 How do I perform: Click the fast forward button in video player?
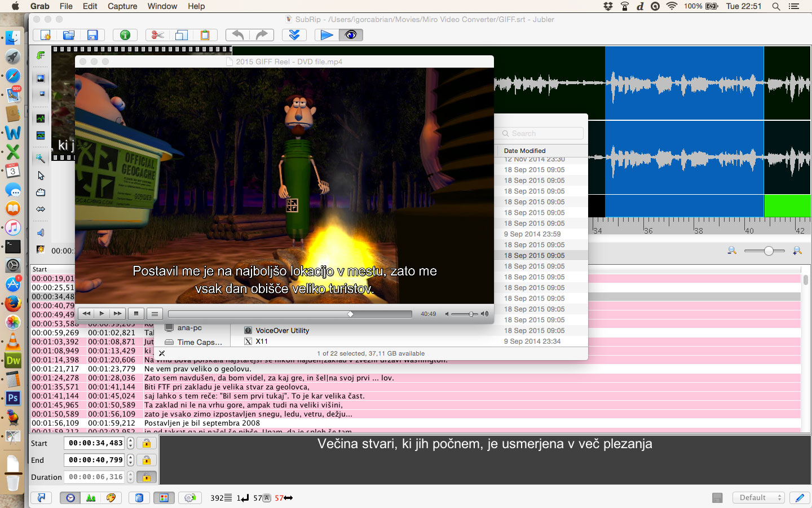pos(117,313)
